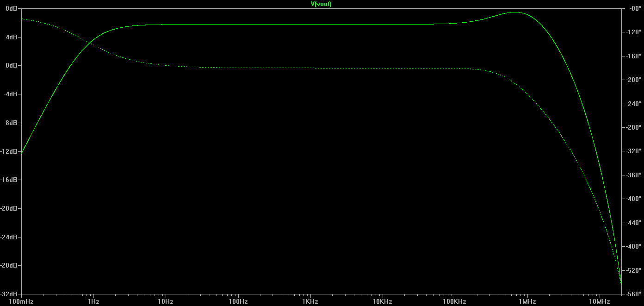Click the -16dB magnitude axis label
This screenshot has height=306, width=644.
tap(10, 180)
